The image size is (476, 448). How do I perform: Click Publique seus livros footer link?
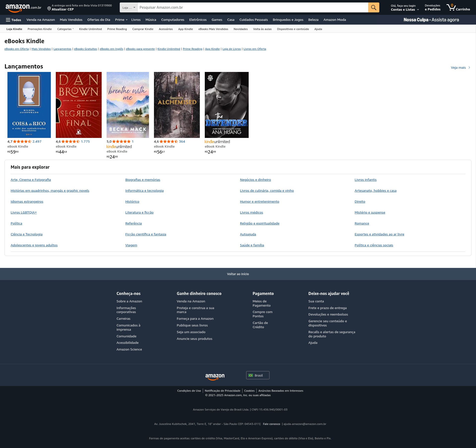coord(192,325)
